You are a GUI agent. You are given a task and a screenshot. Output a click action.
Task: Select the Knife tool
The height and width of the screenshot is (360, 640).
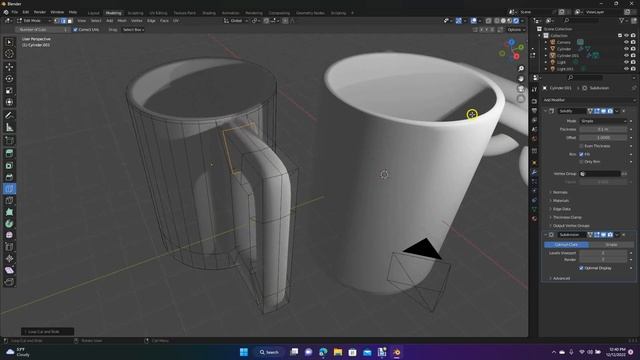pyautogui.click(x=9, y=200)
